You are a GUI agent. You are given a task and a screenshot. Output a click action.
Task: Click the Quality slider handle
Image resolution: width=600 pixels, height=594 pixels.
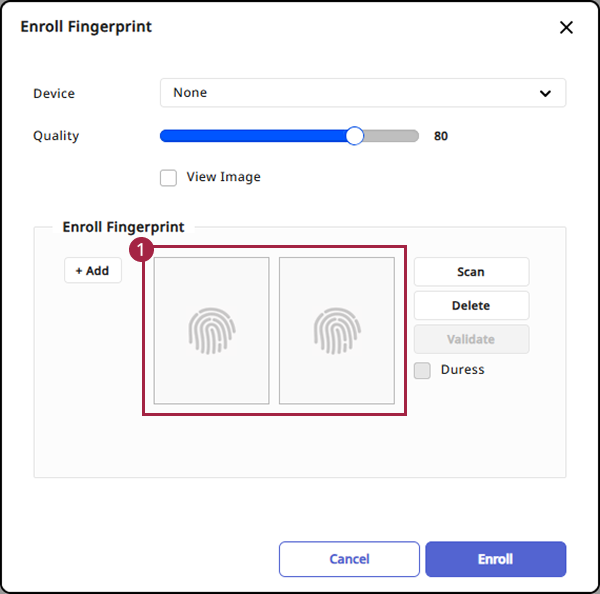pos(355,136)
